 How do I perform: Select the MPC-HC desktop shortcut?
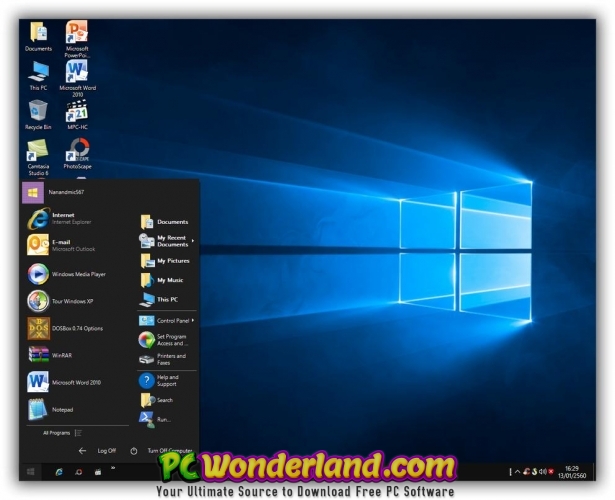click(x=77, y=115)
